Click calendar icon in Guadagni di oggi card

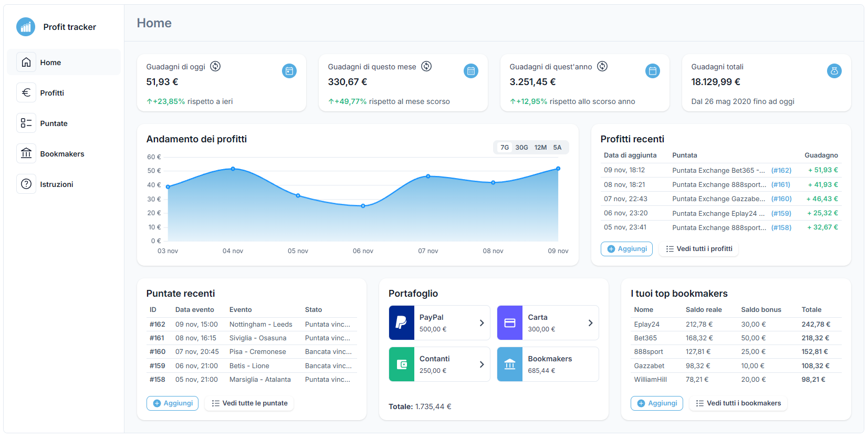pyautogui.click(x=289, y=71)
